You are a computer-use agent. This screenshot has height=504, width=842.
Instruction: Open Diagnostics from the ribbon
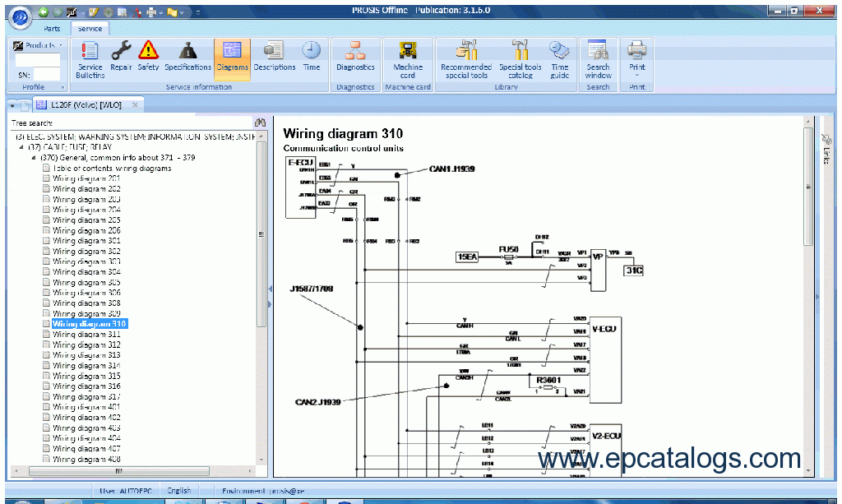point(355,56)
